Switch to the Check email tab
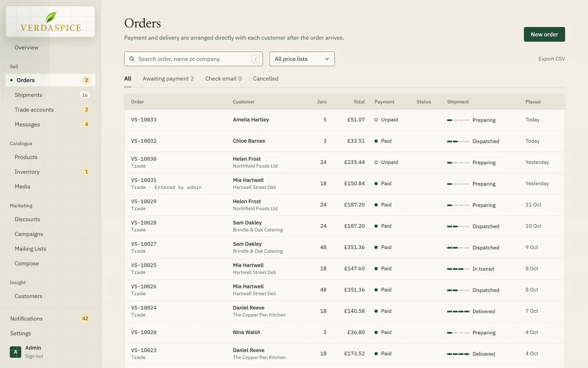Image resolution: width=588 pixels, height=368 pixels. click(x=223, y=79)
